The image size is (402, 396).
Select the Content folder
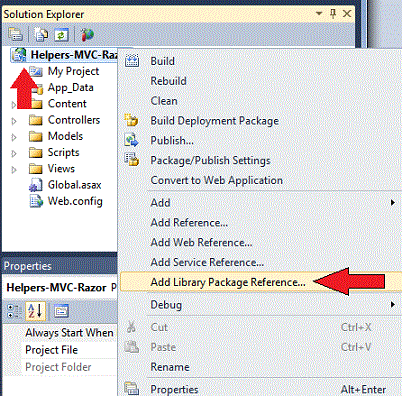(67, 104)
